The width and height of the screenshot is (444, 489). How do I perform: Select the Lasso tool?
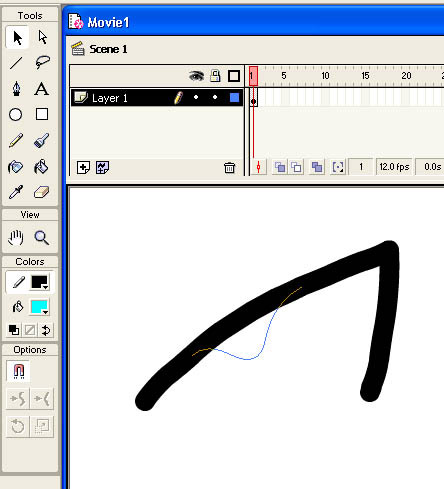(42, 63)
